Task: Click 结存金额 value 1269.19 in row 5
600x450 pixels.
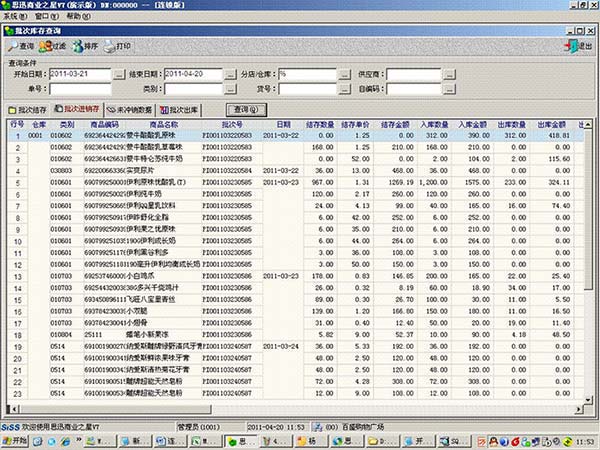Action: 401,183
